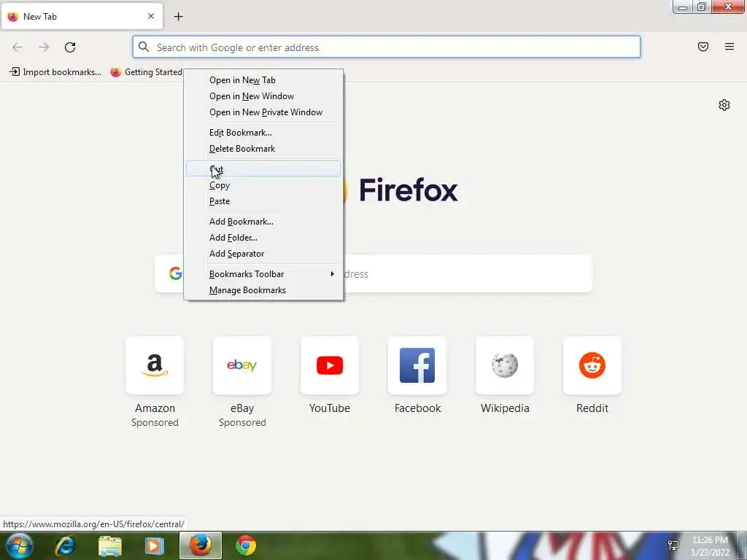This screenshot has width=747, height=560.
Task: Click the Google logo in page search box
Action: pos(175,273)
